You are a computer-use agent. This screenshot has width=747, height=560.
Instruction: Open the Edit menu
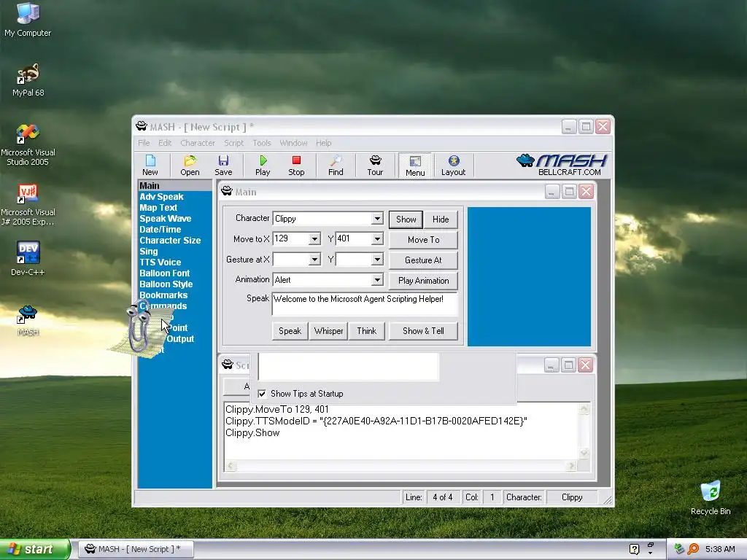(x=165, y=143)
